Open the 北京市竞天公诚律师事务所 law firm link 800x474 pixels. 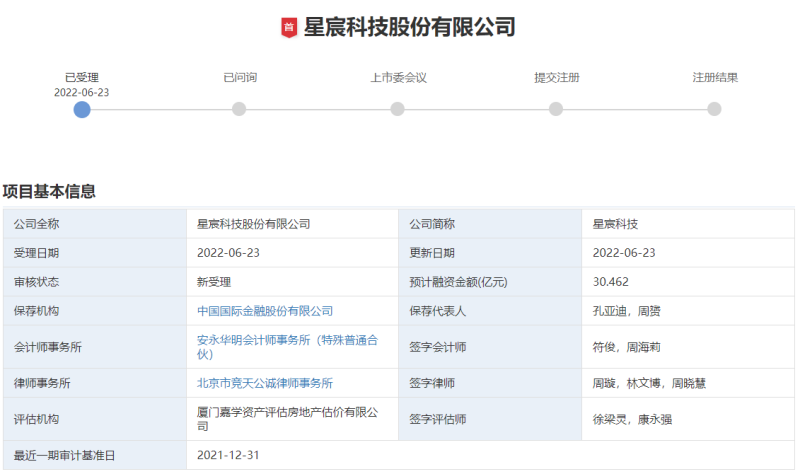coord(265,383)
